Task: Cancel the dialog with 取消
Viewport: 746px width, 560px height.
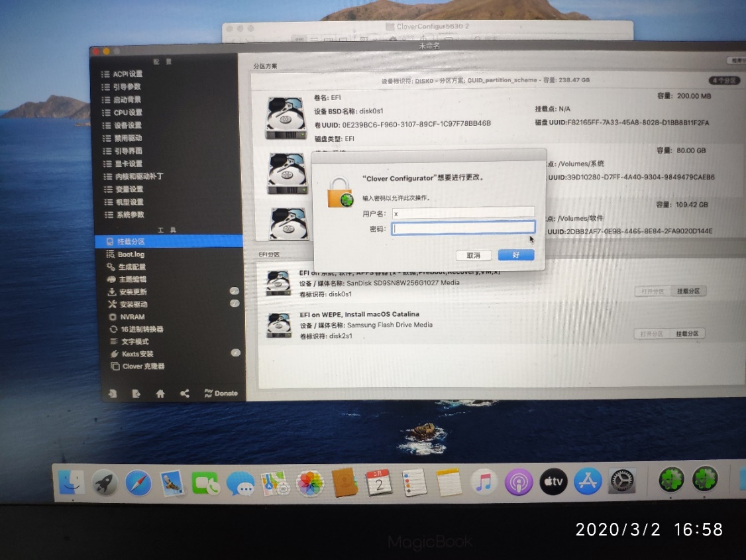Action: click(474, 256)
